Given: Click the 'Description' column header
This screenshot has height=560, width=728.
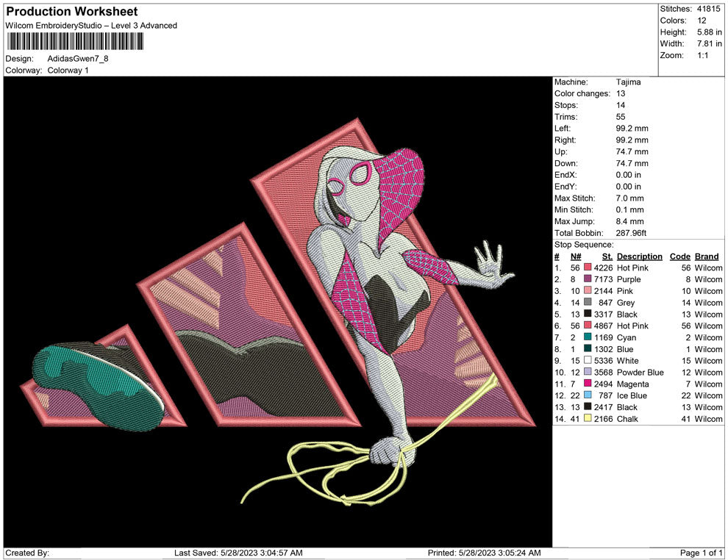Looking at the screenshot, I should pos(639,256).
